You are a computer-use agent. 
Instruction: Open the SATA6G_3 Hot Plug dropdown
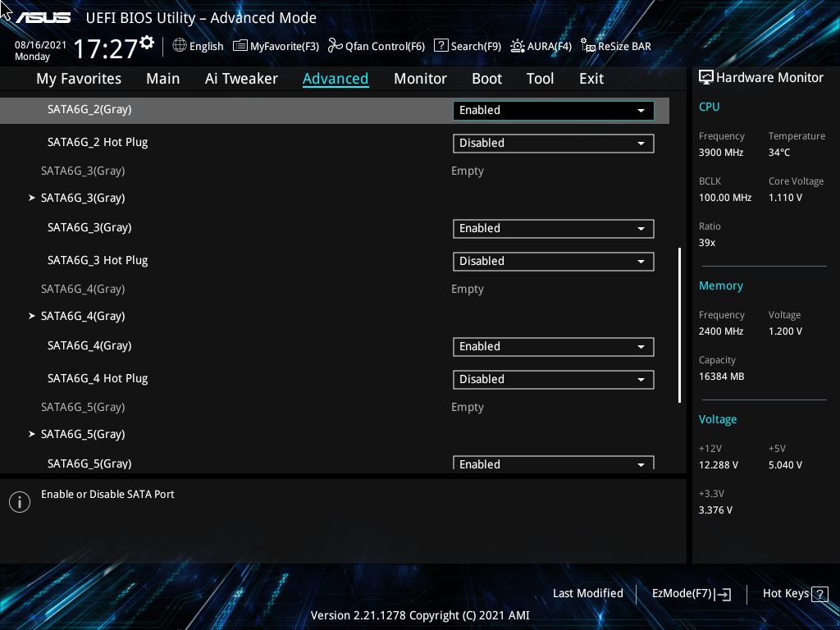coord(554,262)
